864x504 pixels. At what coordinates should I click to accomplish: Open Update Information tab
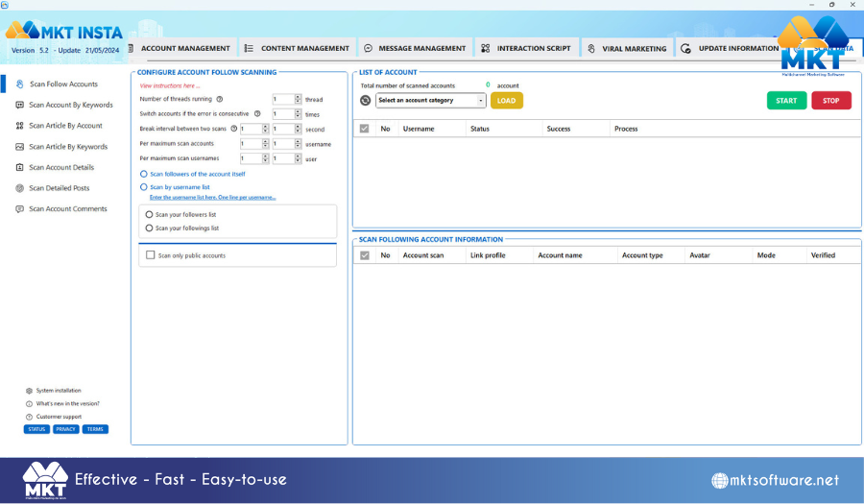(731, 48)
